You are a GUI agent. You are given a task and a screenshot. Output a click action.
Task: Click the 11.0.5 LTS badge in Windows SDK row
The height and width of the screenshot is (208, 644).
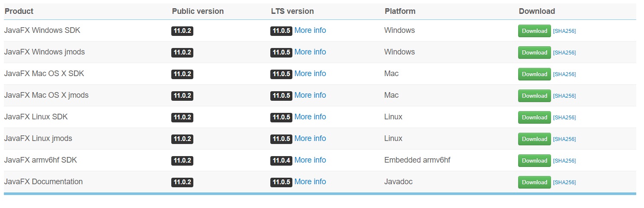(281, 31)
